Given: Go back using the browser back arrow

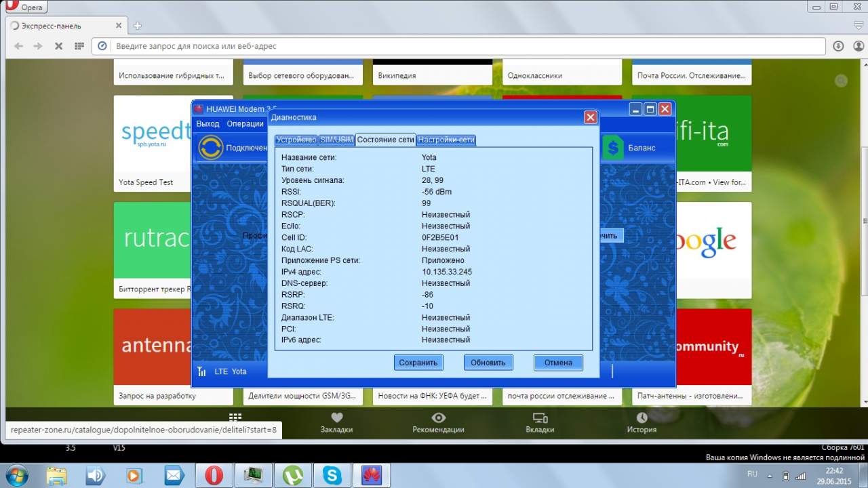Looking at the screenshot, I should pos(18,46).
